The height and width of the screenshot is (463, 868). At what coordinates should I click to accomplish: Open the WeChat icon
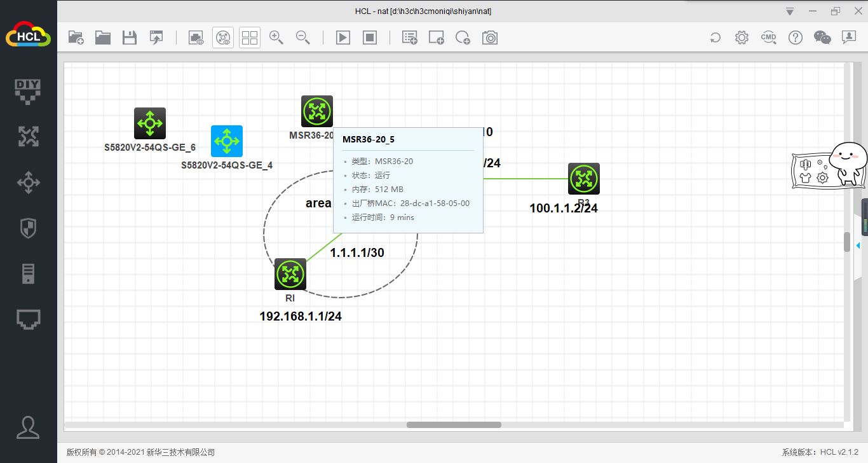click(x=822, y=38)
